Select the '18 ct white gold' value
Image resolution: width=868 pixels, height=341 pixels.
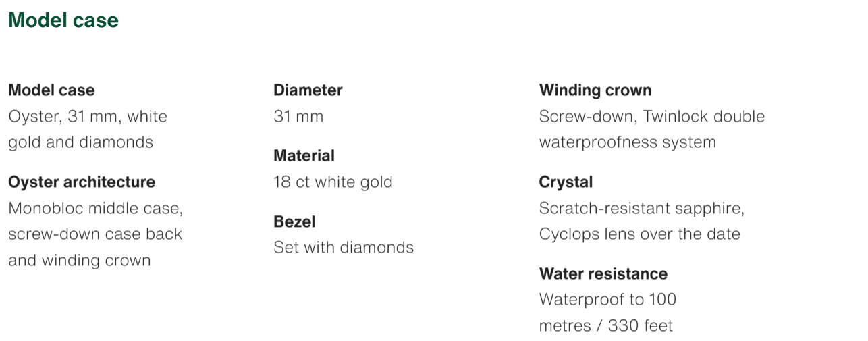pos(333,182)
